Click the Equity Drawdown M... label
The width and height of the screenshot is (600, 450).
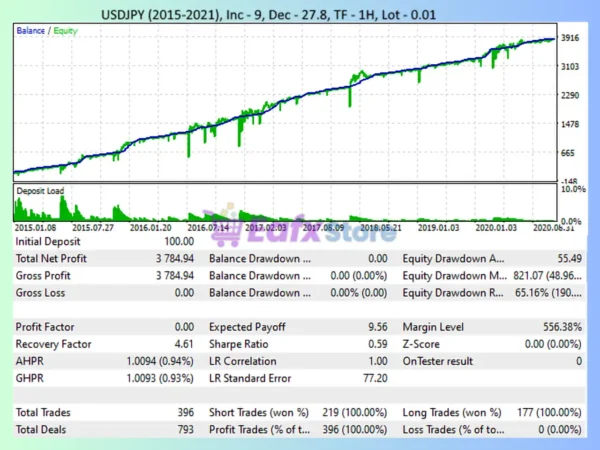[x=455, y=276]
